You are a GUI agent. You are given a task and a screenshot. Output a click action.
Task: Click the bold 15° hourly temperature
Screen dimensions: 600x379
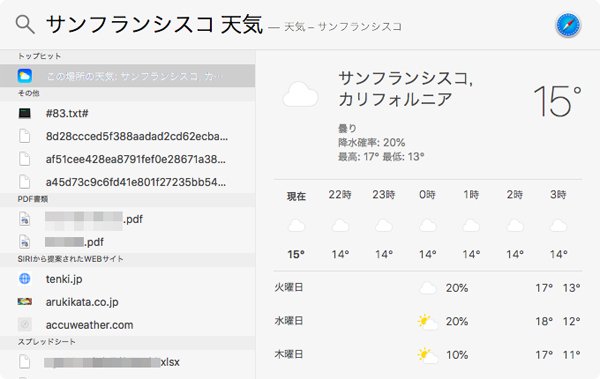pyautogui.click(x=296, y=254)
